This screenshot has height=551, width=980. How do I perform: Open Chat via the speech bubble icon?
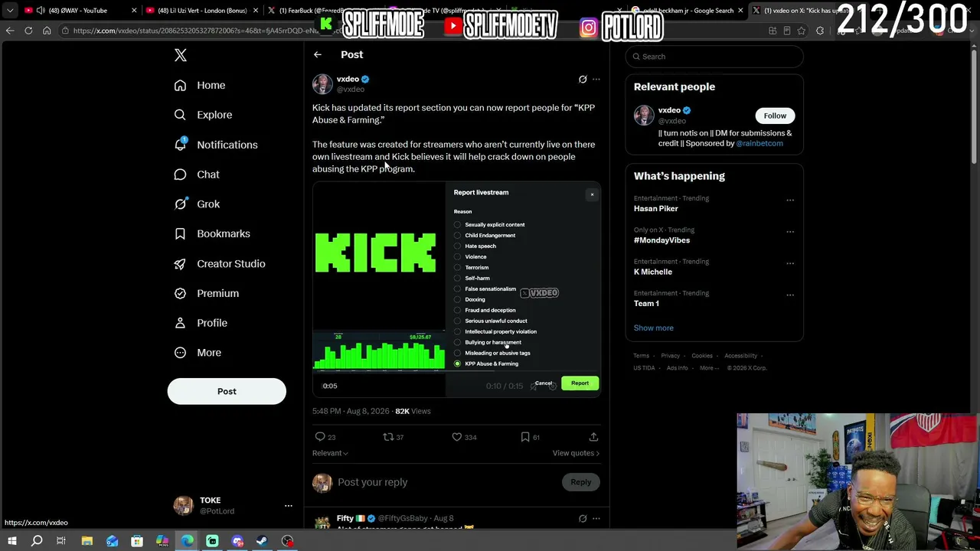pos(180,174)
